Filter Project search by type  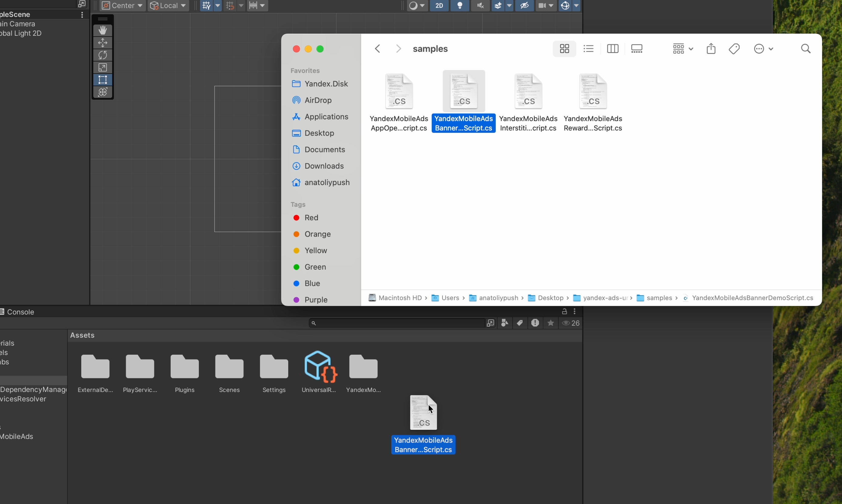(x=505, y=323)
